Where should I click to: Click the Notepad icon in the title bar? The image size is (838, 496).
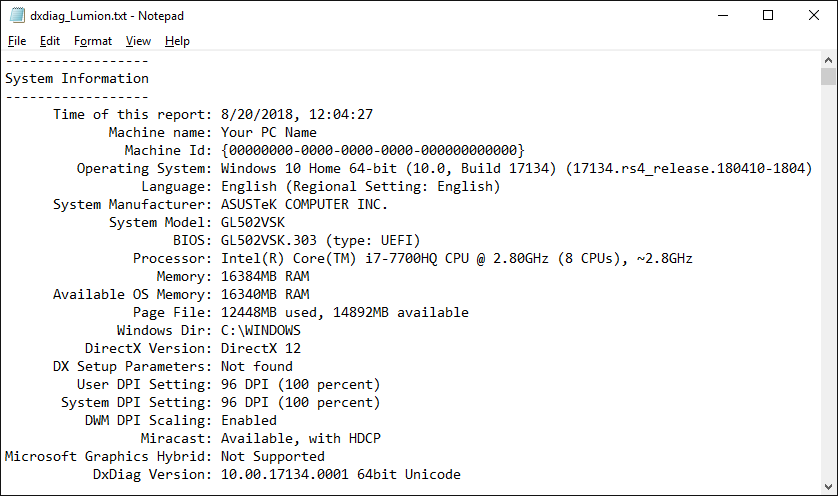15,15
